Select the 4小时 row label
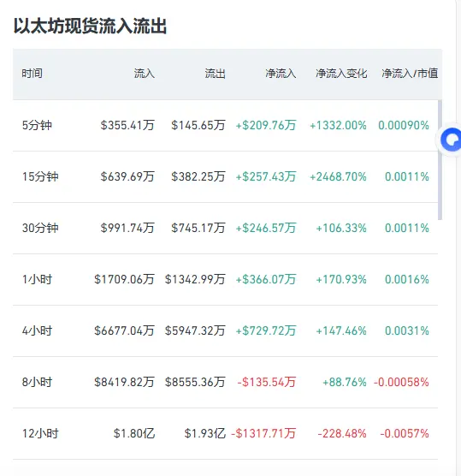This screenshot has width=461, height=476. [x=37, y=330]
